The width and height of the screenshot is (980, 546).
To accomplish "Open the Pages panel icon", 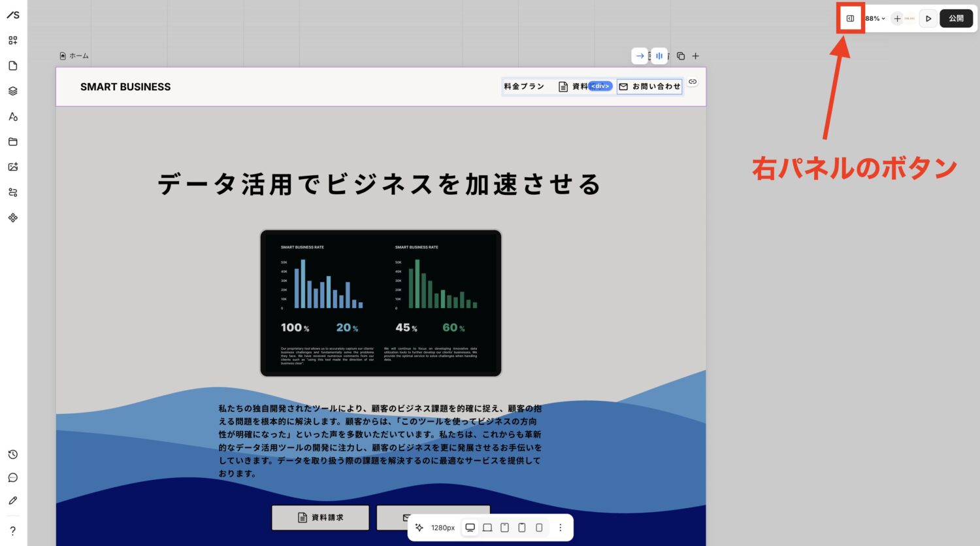I will [13, 66].
